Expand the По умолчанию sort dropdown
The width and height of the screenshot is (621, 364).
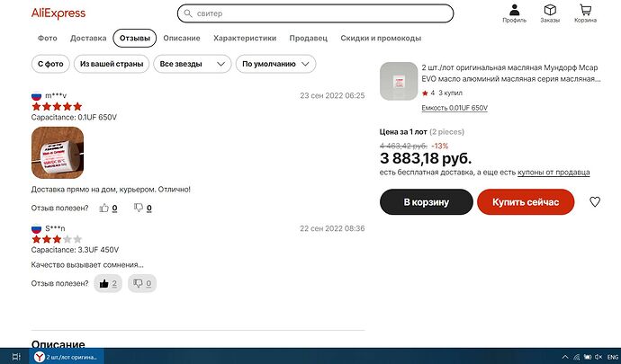(275, 64)
